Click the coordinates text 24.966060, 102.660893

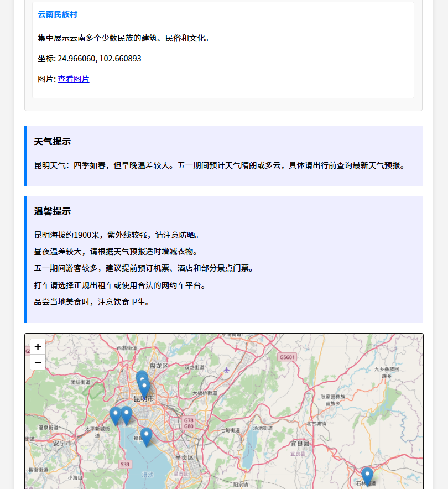click(x=100, y=59)
